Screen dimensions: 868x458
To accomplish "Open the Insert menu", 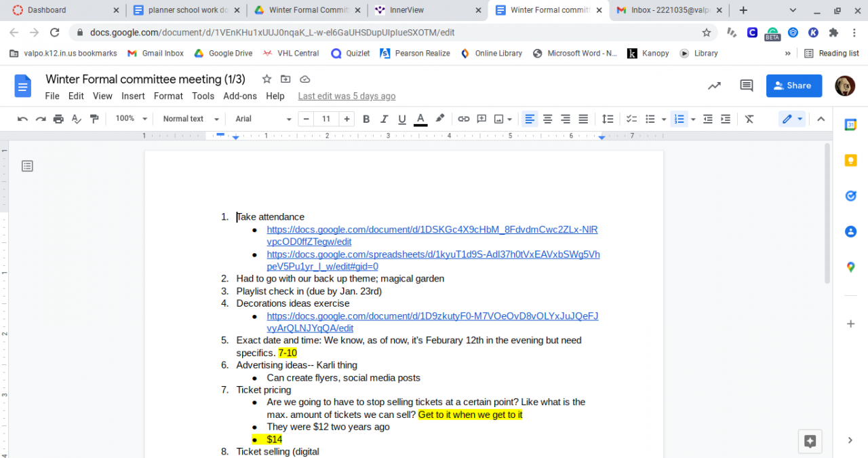I will pos(133,96).
